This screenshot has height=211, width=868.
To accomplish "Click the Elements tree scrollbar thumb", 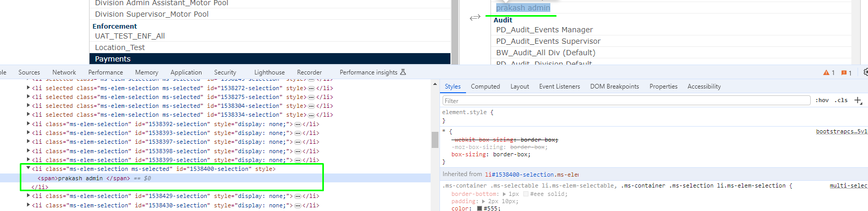I will click(x=435, y=140).
